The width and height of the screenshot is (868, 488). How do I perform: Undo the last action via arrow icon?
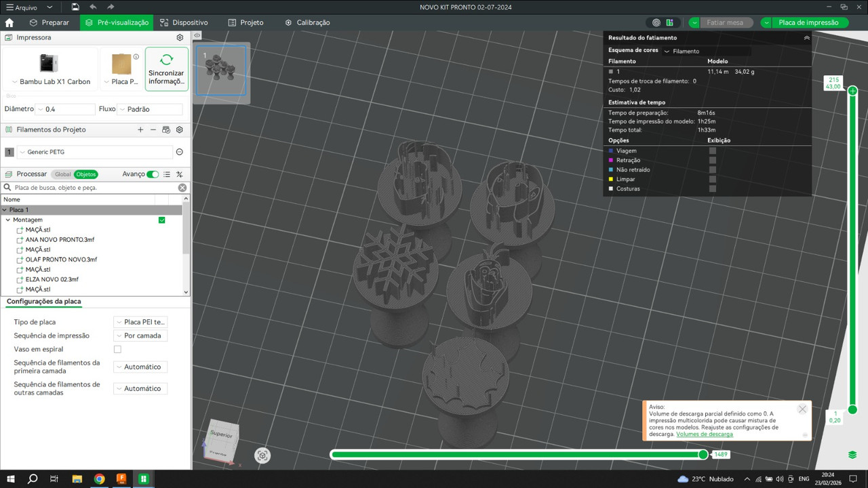pyautogui.click(x=93, y=7)
